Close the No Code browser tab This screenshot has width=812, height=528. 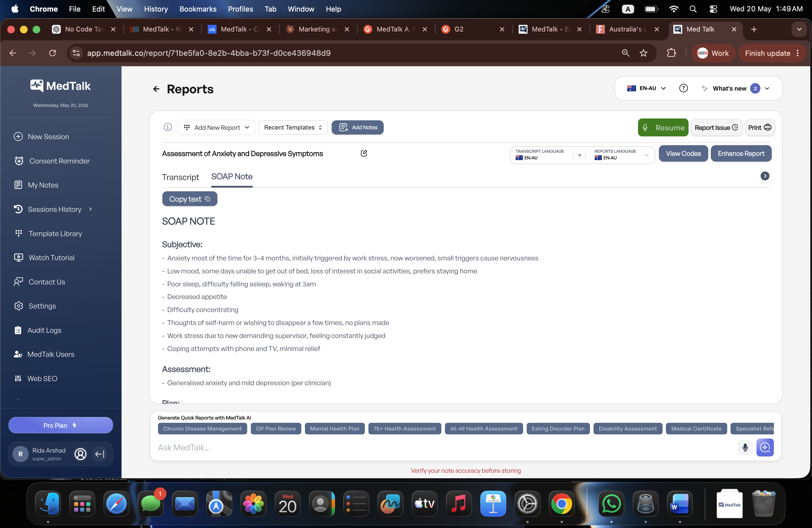tap(113, 29)
